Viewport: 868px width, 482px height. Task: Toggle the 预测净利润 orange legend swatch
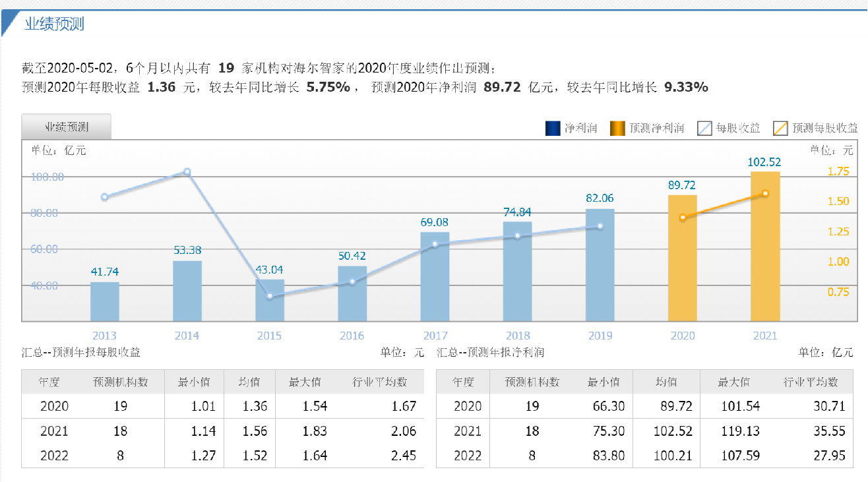point(617,129)
